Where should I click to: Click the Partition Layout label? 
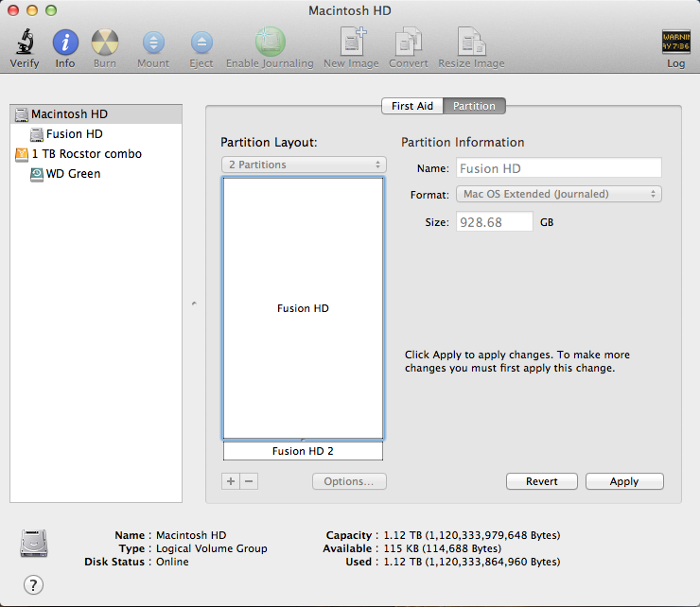(269, 143)
